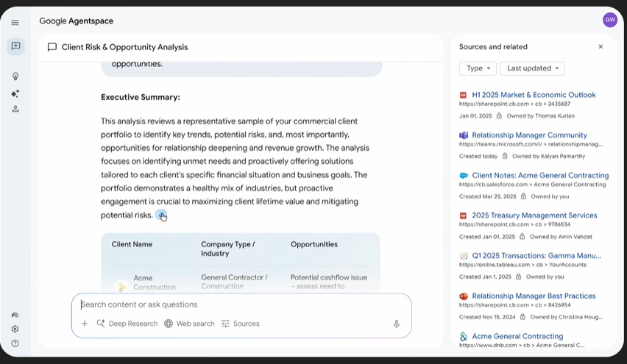Close the Sources and related panel
Viewport: 627px width, 364px height.
(601, 47)
